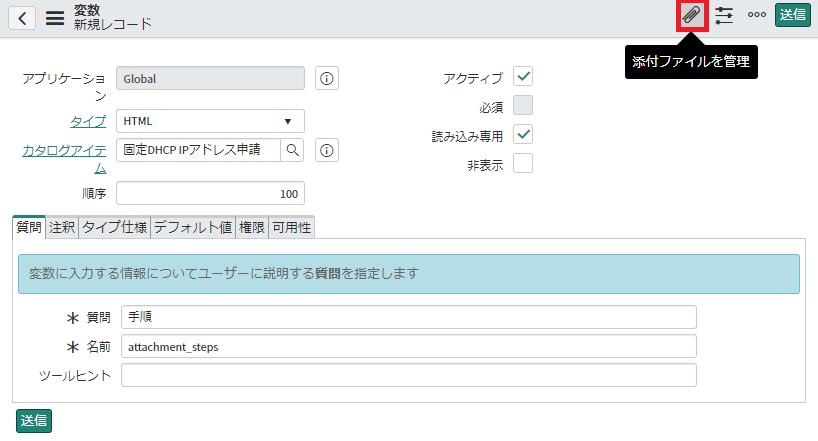Open the manage attachments paperclip
818x441 pixels.
click(x=692, y=15)
